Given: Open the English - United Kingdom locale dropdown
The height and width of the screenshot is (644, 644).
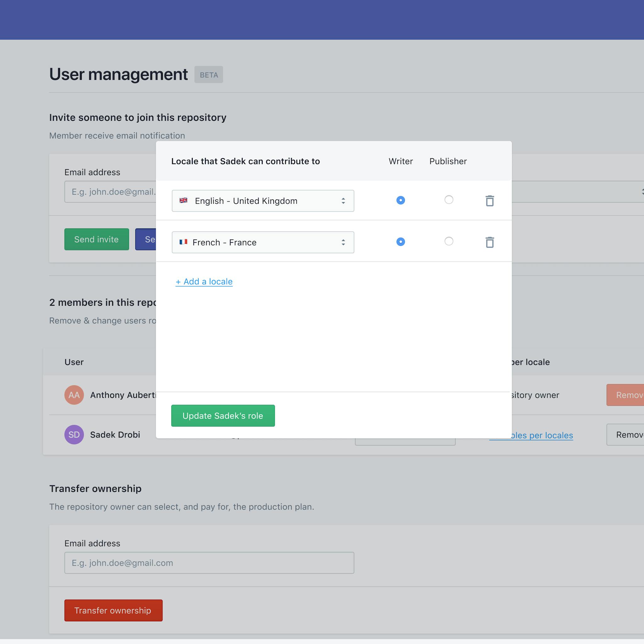Looking at the screenshot, I should click(x=263, y=201).
